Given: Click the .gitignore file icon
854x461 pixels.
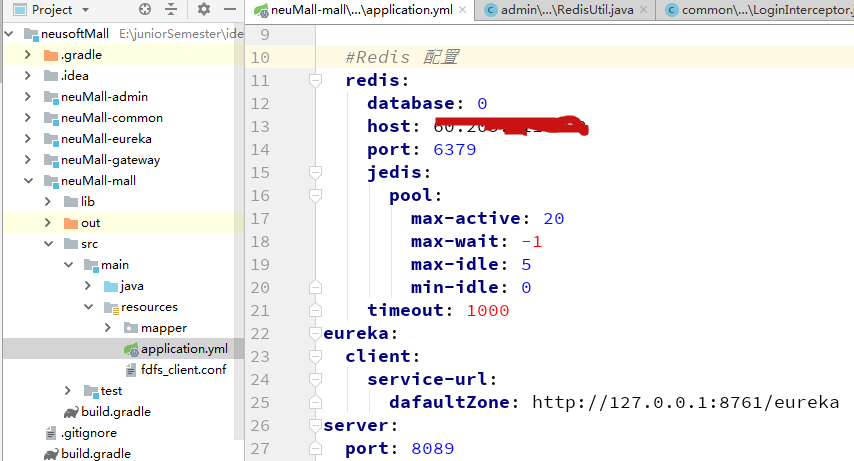Looking at the screenshot, I should (51, 433).
